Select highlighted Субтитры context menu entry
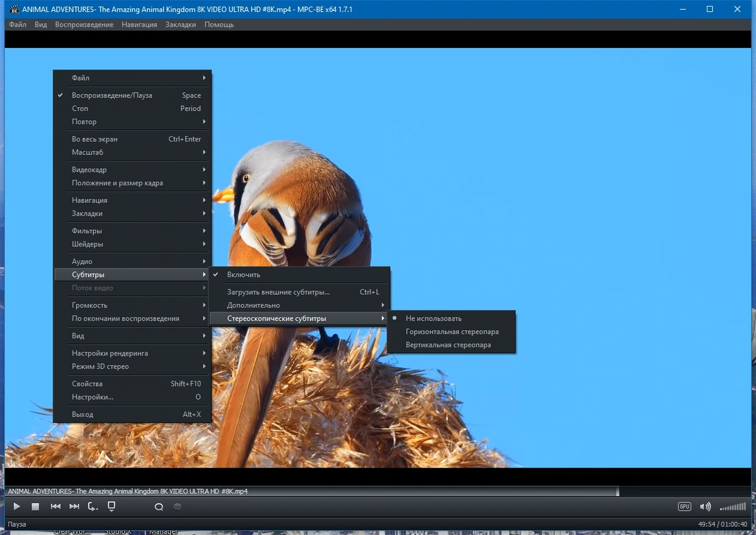Viewport: 756px width, 535px height. tap(132, 275)
